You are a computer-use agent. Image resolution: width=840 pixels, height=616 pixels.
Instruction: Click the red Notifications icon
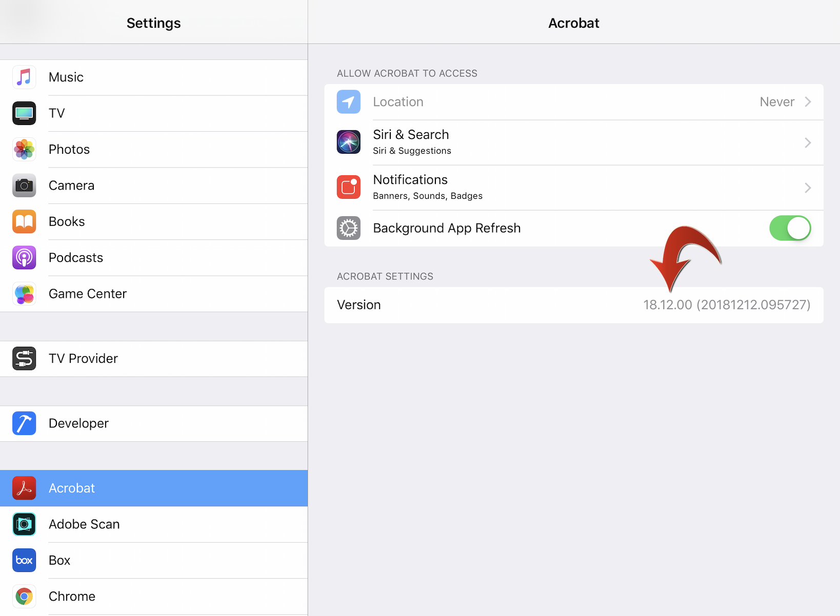(x=349, y=187)
